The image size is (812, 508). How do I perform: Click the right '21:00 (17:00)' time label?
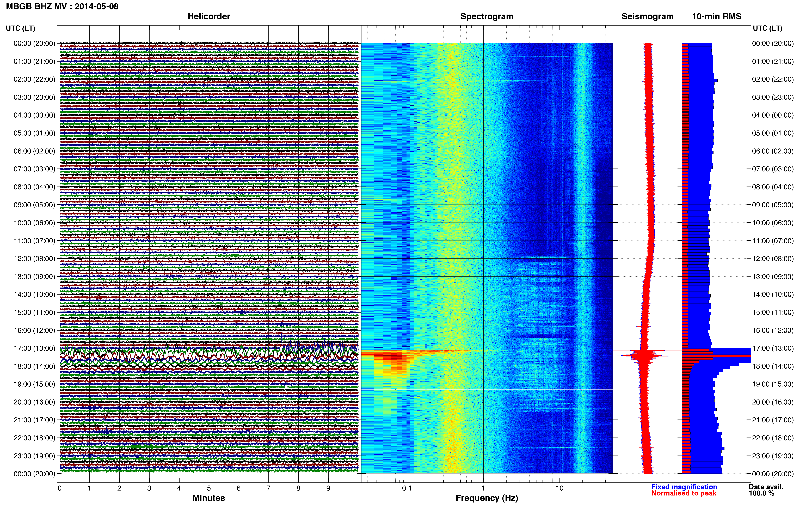(773, 420)
